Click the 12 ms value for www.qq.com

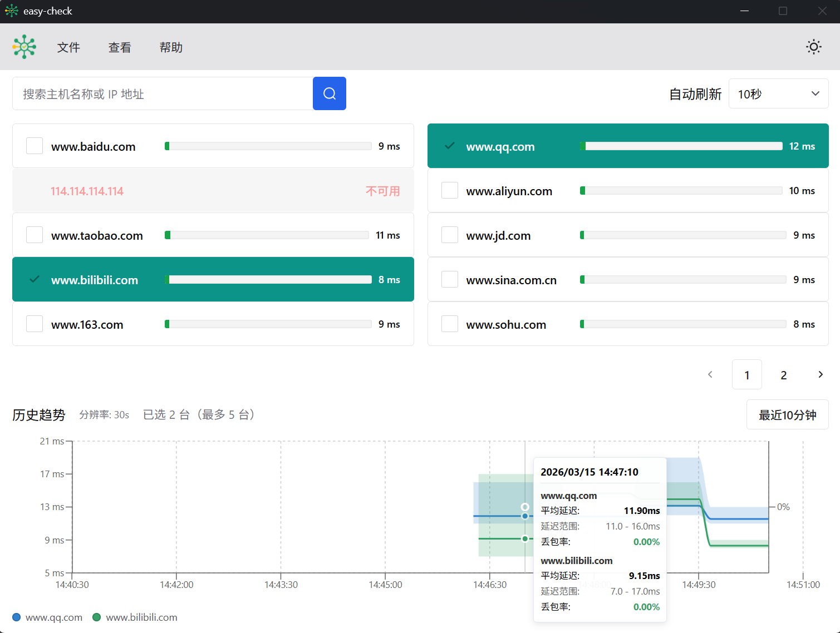(x=802, y=146)
